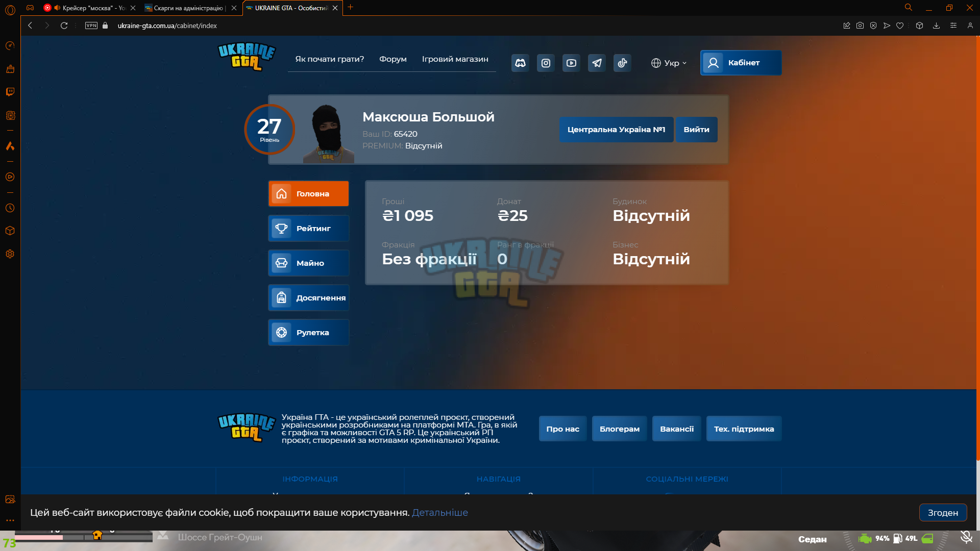Screen dimensions: 980x551
Task: Open Як почати грати? menu item
Action: [x=330, y=59]
